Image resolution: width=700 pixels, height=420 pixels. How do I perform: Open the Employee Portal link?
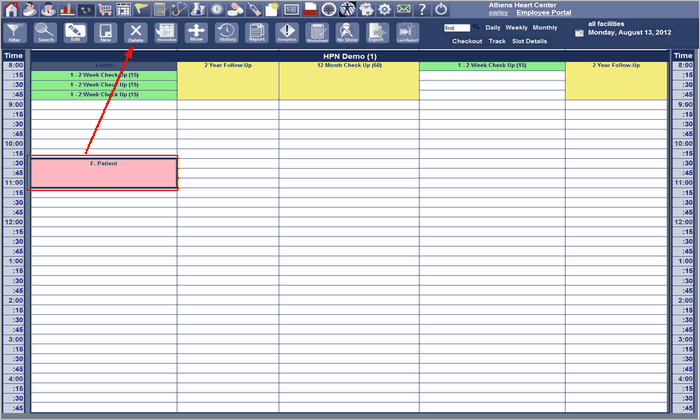(543, 13)
